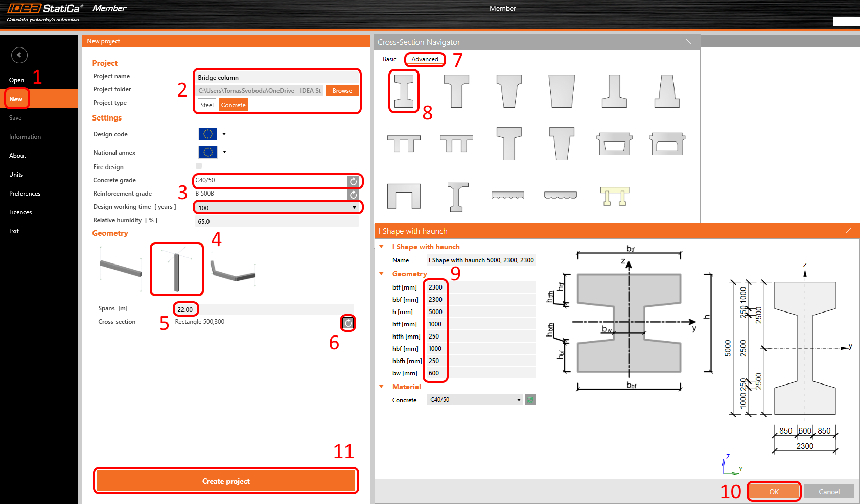Select the T with haunch shape in second row
The height and width of the screenshot is (504, 860).
(509, 143)
